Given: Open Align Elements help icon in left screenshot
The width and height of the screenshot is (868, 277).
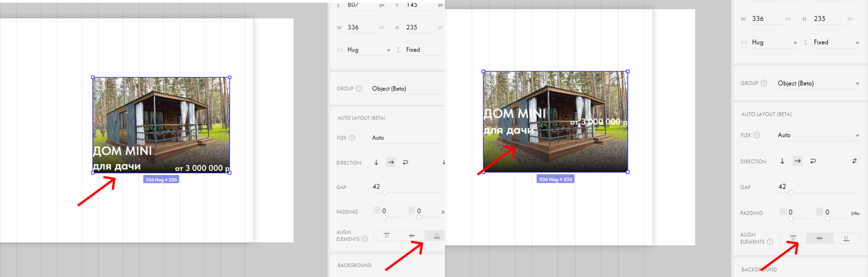Looking at the screenshot, I should coord(365,239).
